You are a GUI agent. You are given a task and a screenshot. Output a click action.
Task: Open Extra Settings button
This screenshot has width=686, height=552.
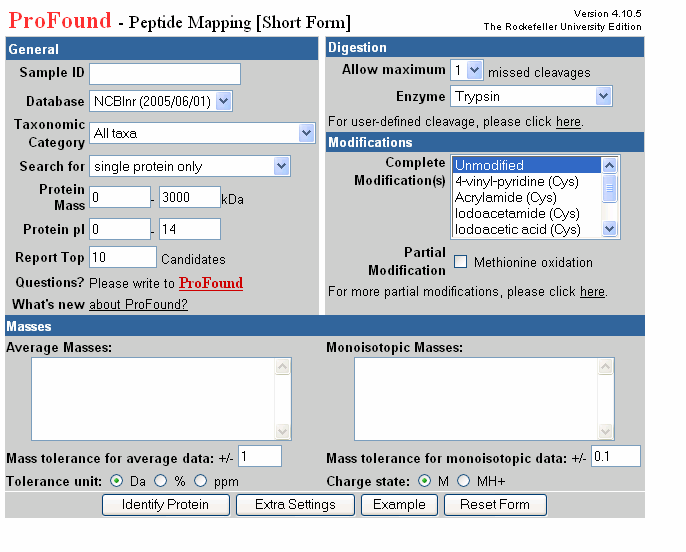point(295,505)
